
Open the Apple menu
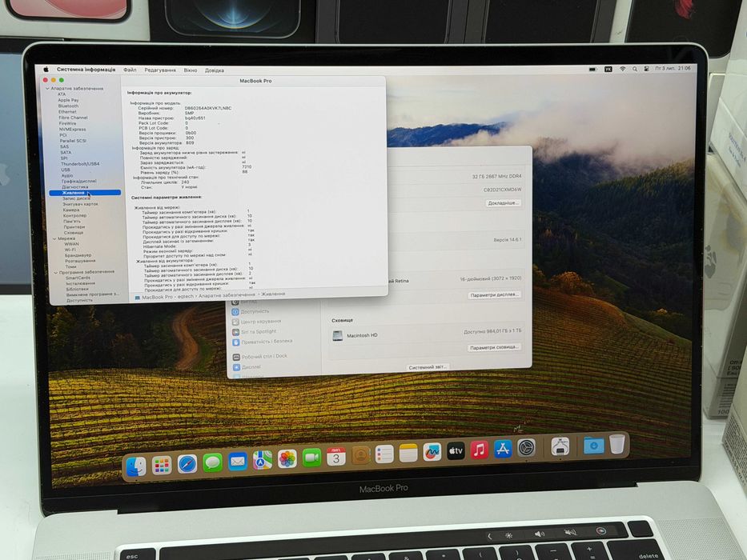click(x=46, y=69)
